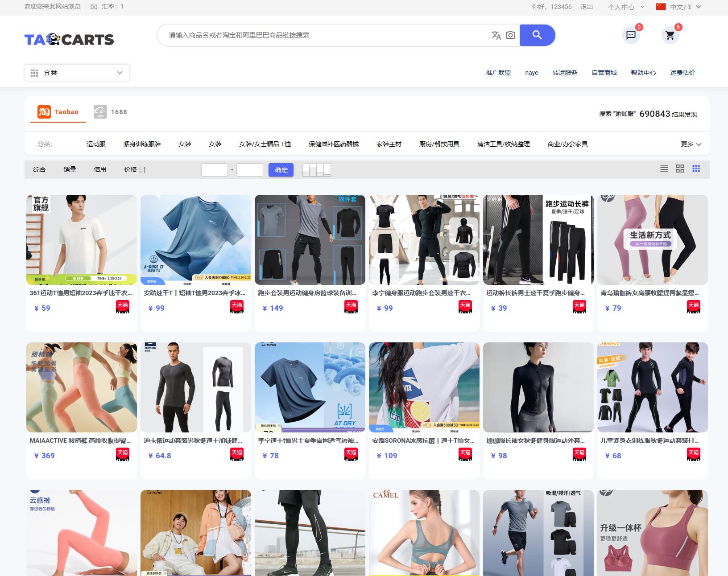Click Tmall badge on the ¥79 item
The width and height of the screenshot is (728, 576).
click(x=694, y=307)
